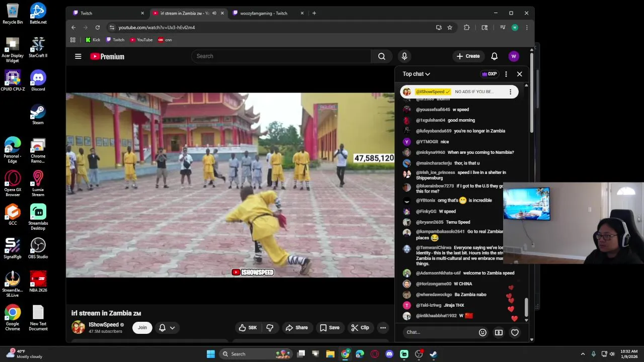644x362 pixels.
Task: Expand notification preferences bell dropdown
Action: [x=167, y=328]
